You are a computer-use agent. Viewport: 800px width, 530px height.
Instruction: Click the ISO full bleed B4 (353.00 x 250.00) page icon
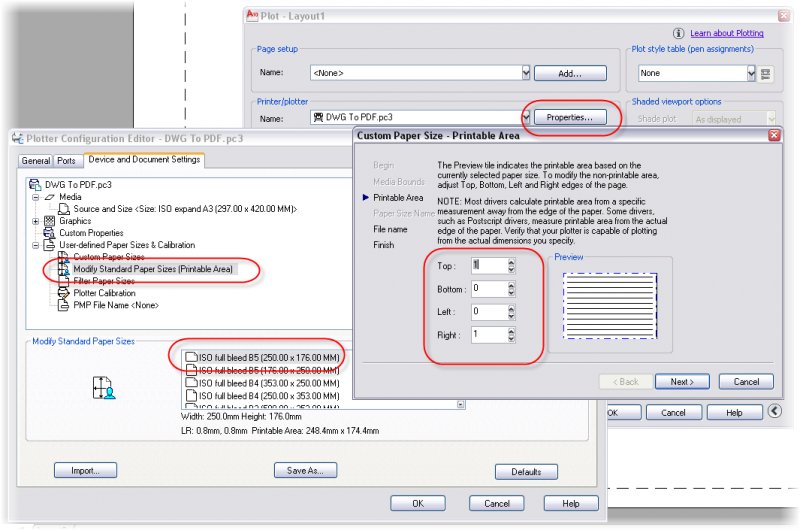pos(191,383)
